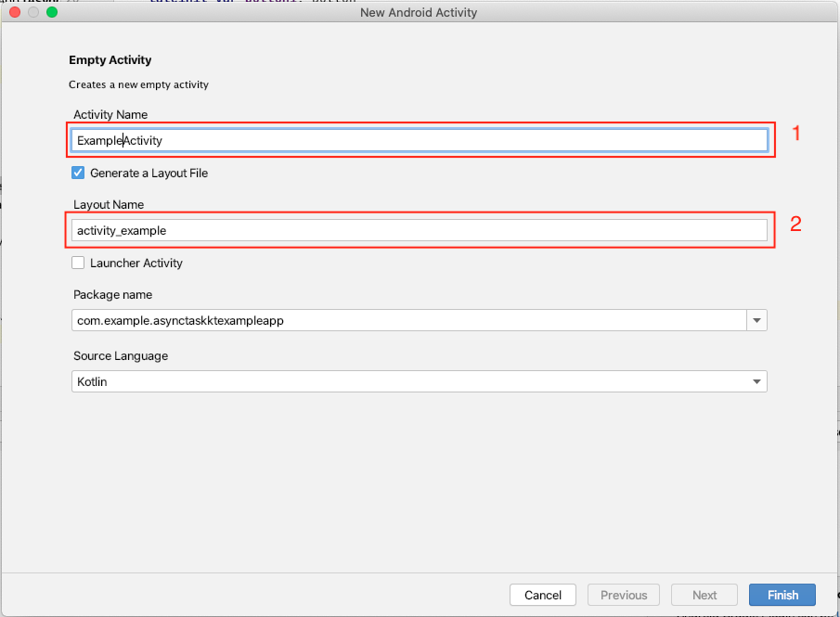Viewport: 840px width, 617px height.
Task: Click the Empty Activity heading
Action: (110, 59)
